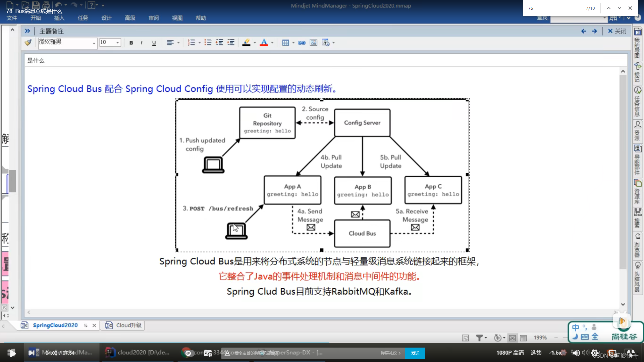Open the text alignment dropdown arrow

click(x=178, y=43)
